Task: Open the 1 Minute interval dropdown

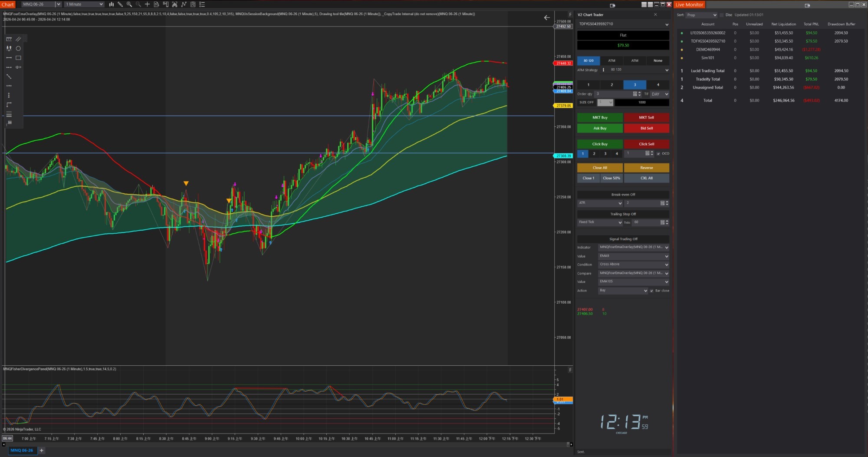Action: point(84,4)
